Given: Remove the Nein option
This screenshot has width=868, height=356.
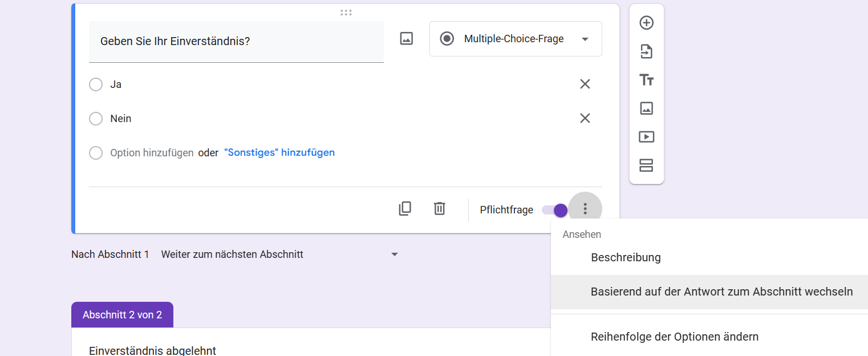Looking at the screenshot, I should click(x=585, y=119).
